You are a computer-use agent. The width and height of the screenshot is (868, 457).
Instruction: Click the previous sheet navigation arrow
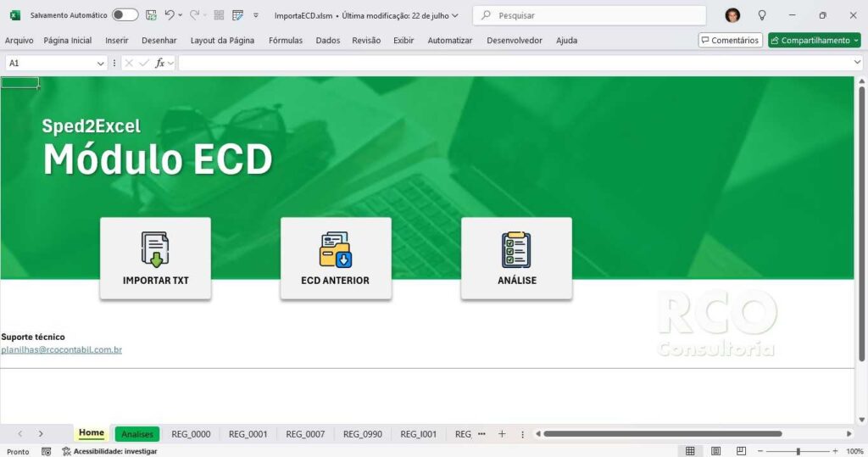coord(20,434)
